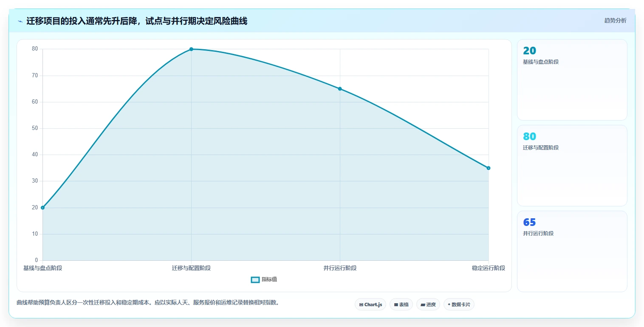The height and width of the screenshot is (327, 644).
Task: Select the 进度 tag chip
Action: coord(428,304)
